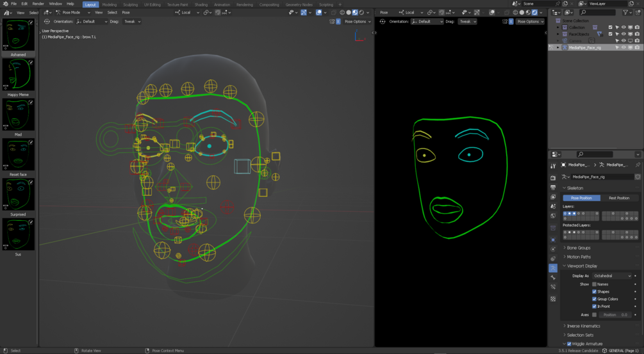644x354 pixels.
Task: Click the Pose Position button
Action: click(x=581, y=198)
